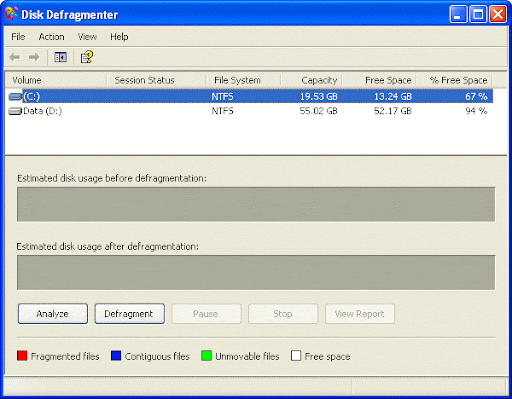The width and height of the screenshot is (512, 399).
Task: Open the Help properties toolbar icon
Action: (x=87, y=57)
